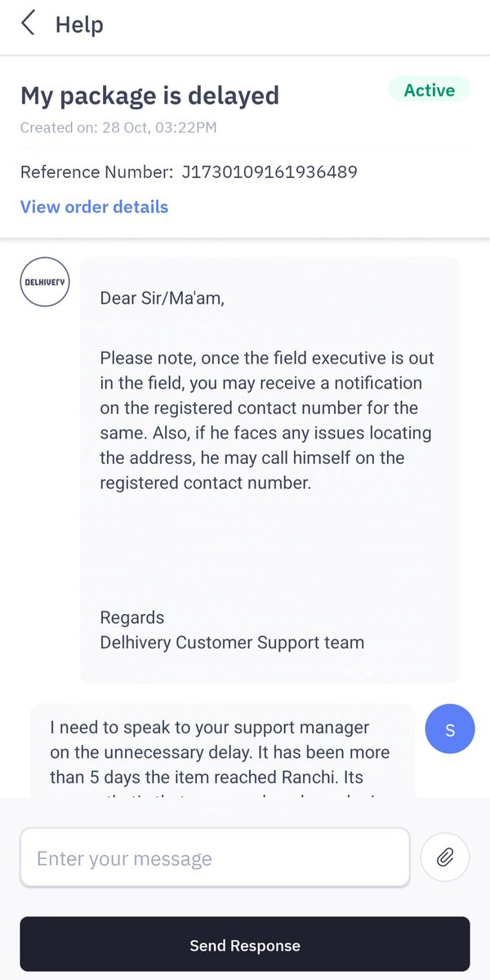The width and height of the screenshot is (490, 980).
Task: Send the reply with Send Response button
Action: tap(245, 946)
